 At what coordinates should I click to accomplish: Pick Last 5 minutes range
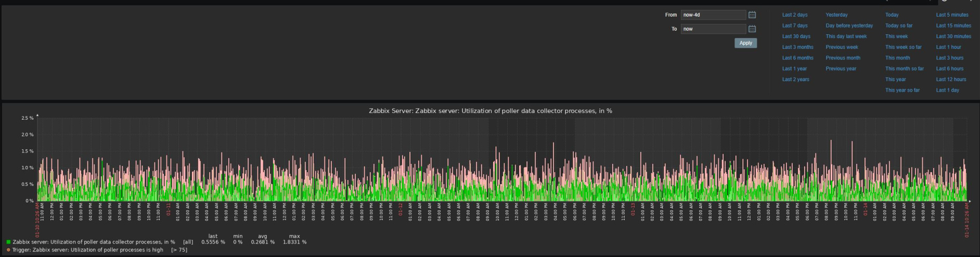(952, 15)
